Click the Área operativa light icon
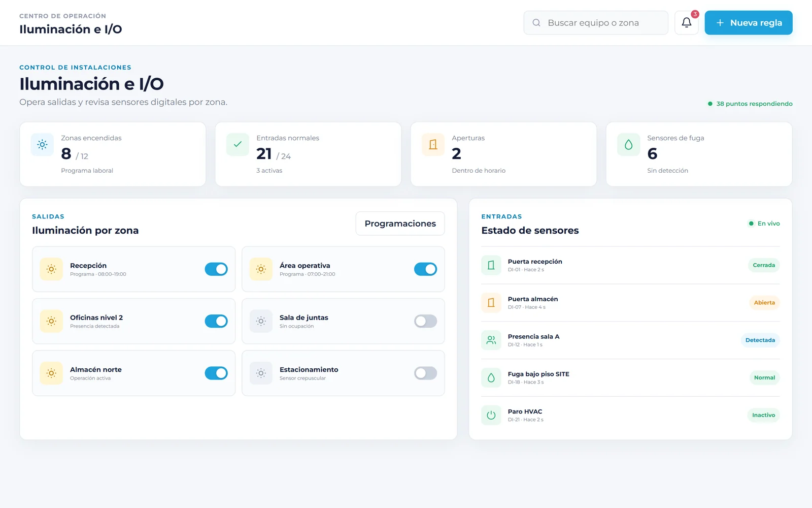The image size is (812, 508). 261,269
